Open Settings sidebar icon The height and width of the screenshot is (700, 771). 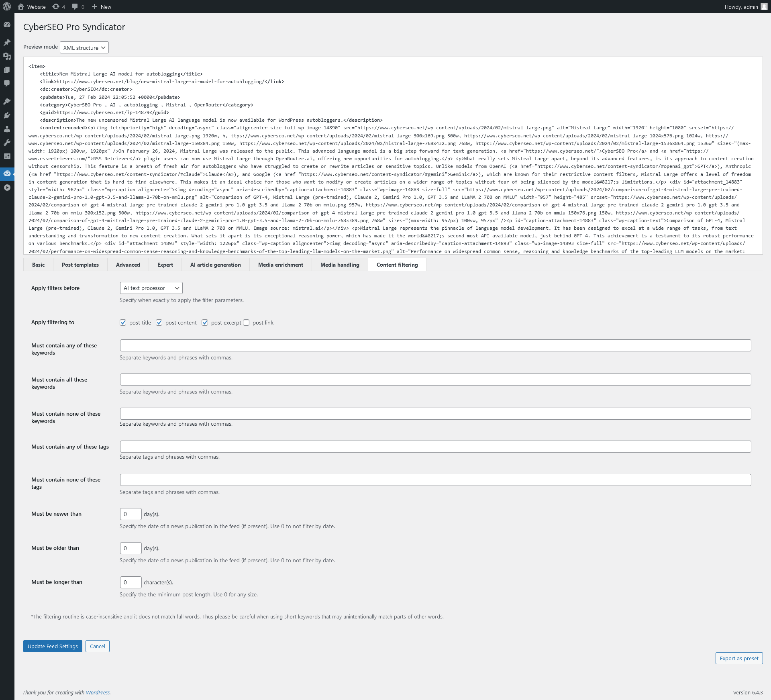click(7, 156)
